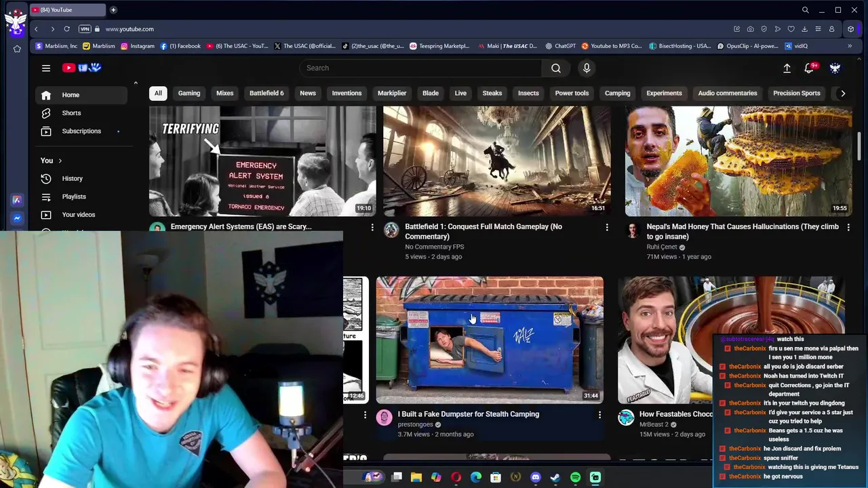Open Your videos in sidebar
The width and height of the screenshot is (868, 488).
81,214
